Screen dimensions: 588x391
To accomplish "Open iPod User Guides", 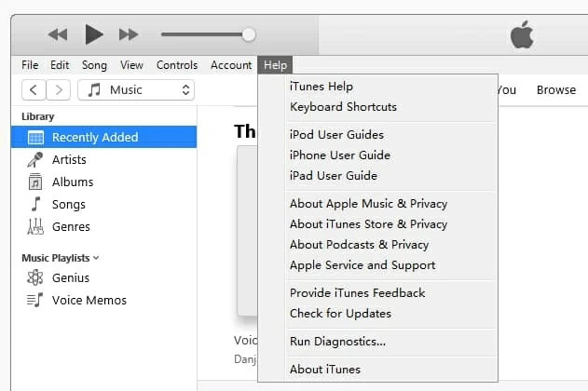I will 391,135.
